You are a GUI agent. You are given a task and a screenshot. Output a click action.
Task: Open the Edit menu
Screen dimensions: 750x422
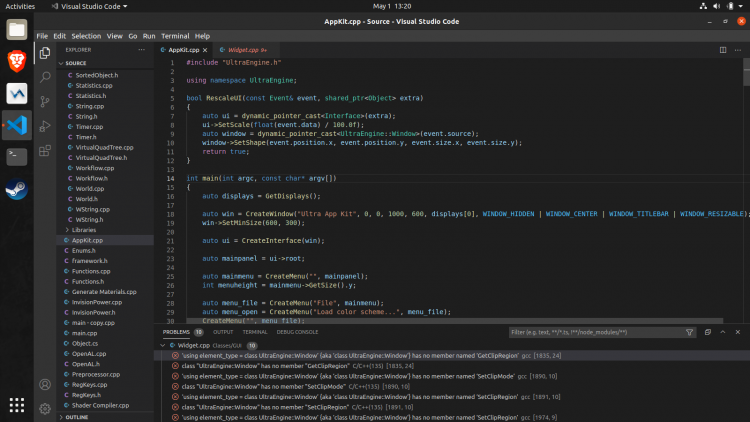click(59, 36)
